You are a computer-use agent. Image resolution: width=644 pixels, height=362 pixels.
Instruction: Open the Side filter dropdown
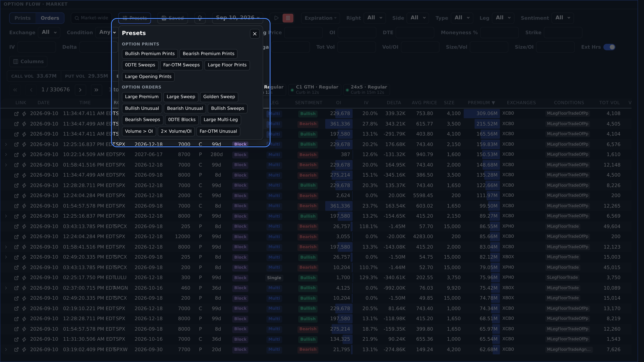click(418, 18)
